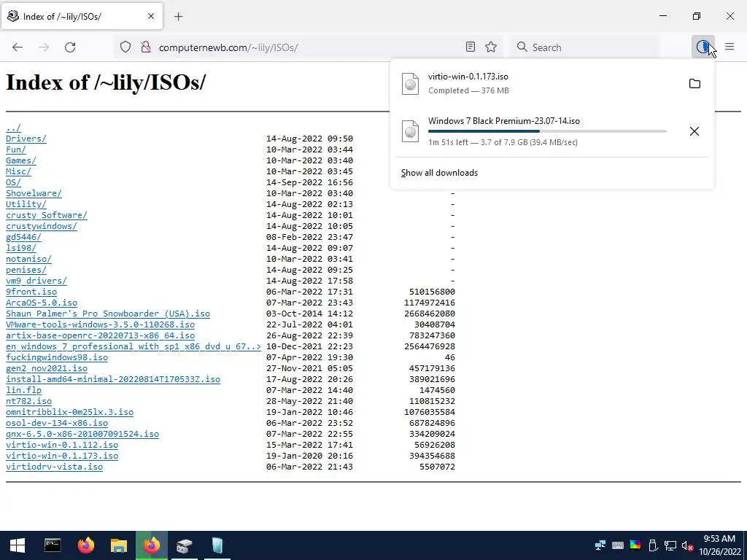Open the Fun/ folder link

pyautogui.click(x=16, y=149)
